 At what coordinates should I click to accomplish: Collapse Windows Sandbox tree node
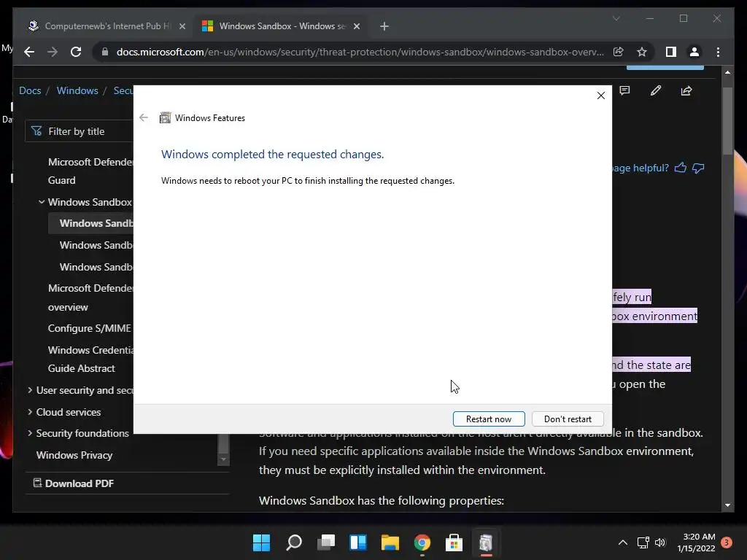[x=42, y=202]
